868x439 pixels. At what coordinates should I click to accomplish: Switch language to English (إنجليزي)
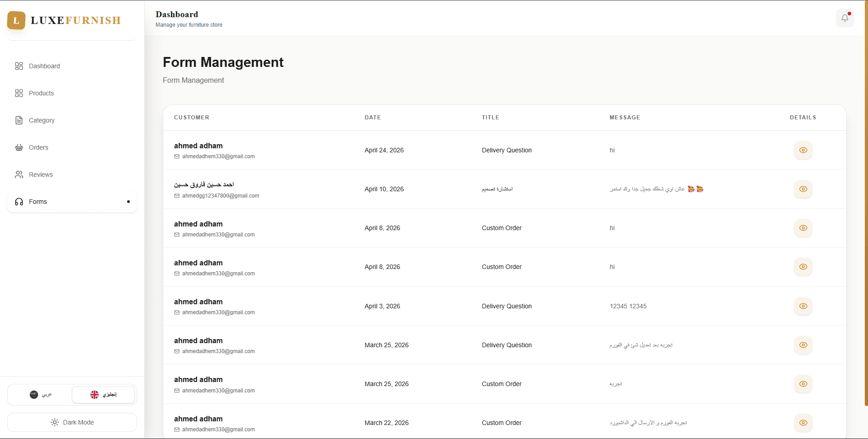point(104,395)
